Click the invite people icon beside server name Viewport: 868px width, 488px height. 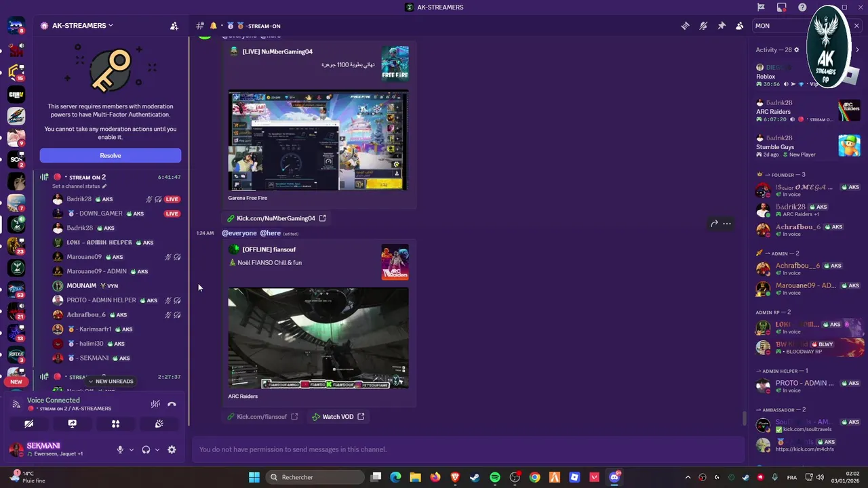[174, 26]
